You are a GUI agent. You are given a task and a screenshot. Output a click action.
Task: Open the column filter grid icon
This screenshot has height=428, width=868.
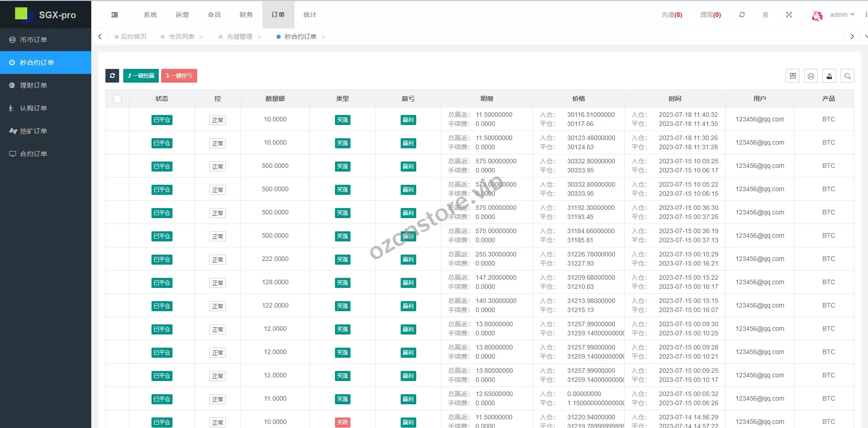[793, 76]
